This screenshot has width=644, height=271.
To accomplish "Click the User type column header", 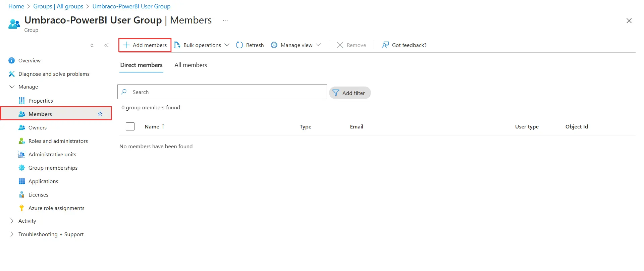I will point(527,126).
